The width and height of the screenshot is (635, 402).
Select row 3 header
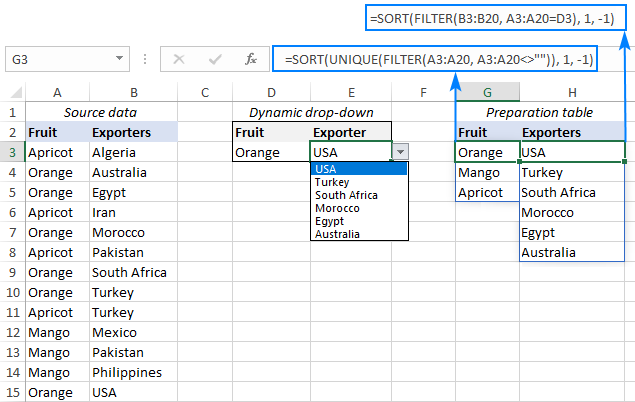[x=12, y=152]
